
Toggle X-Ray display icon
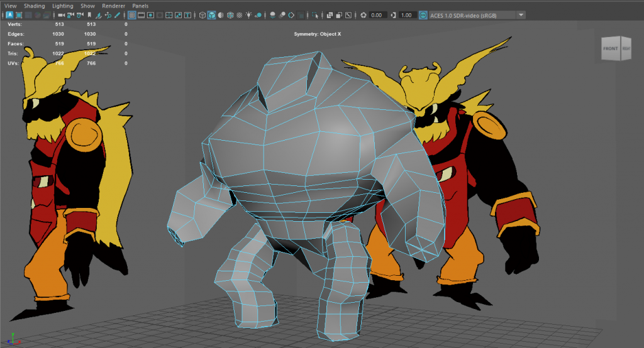330,15
